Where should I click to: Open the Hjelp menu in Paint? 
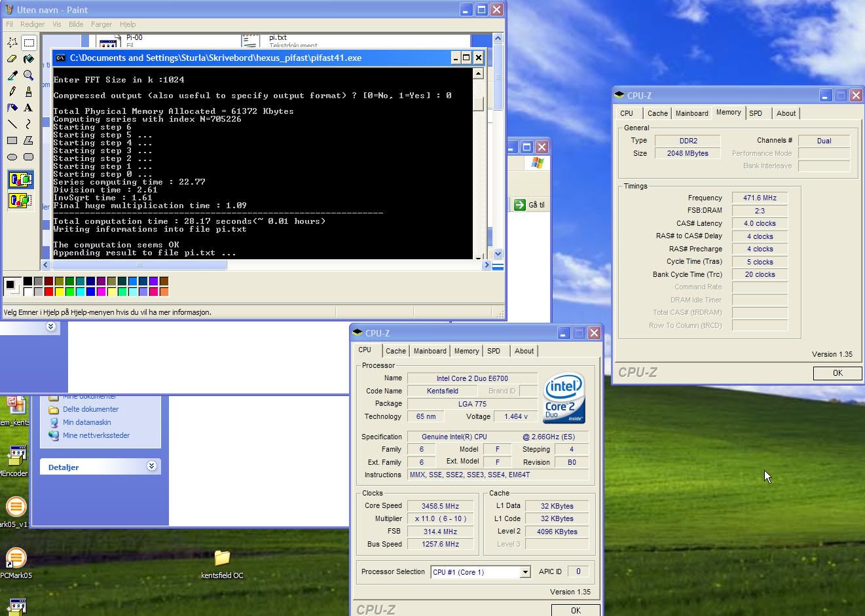(x=128, y=24)
